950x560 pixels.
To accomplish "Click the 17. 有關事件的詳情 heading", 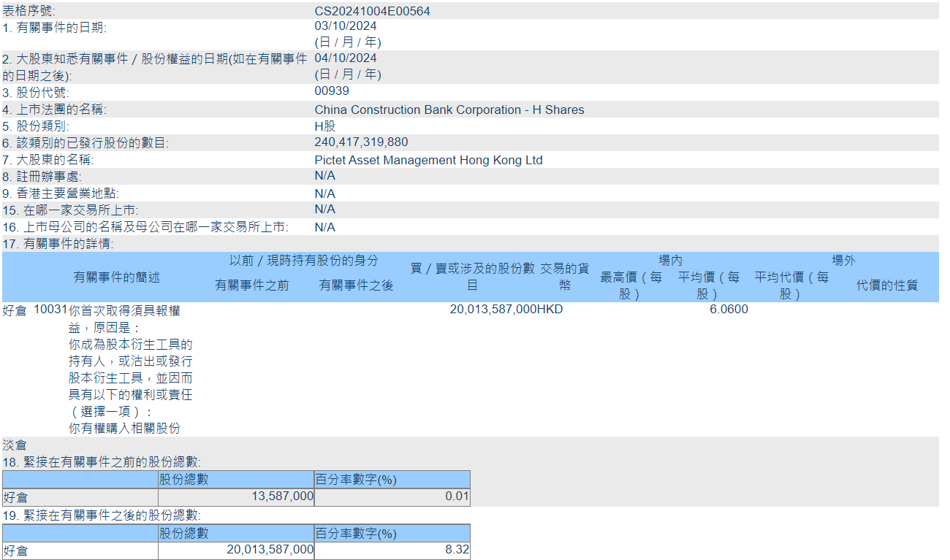I will point(58,244).
